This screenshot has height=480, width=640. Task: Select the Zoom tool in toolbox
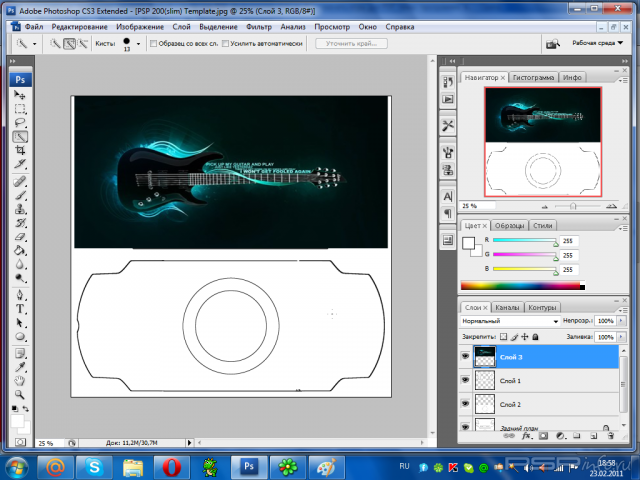[x=20, y=394]
